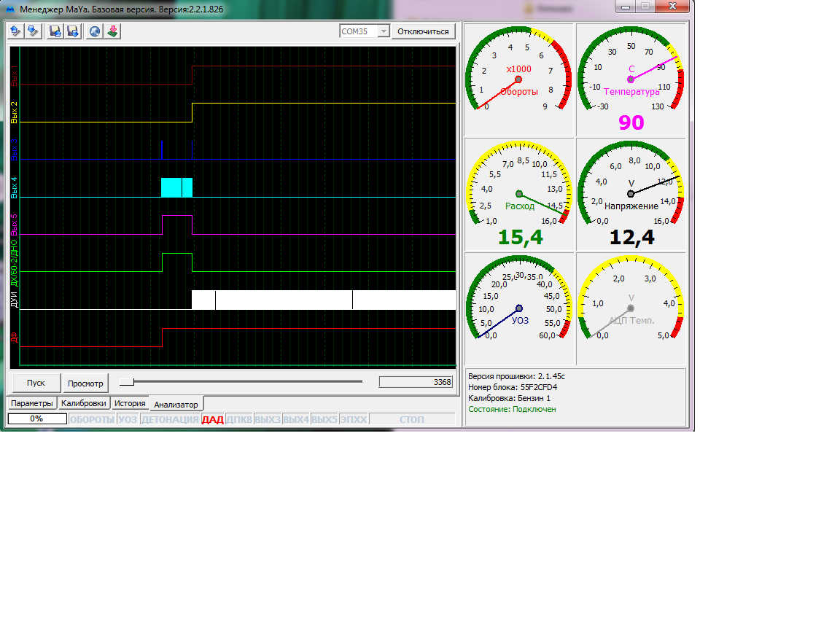
Task: Click the green Расход value 15,4
Action: pyautogui.click(x=520, y=237)
